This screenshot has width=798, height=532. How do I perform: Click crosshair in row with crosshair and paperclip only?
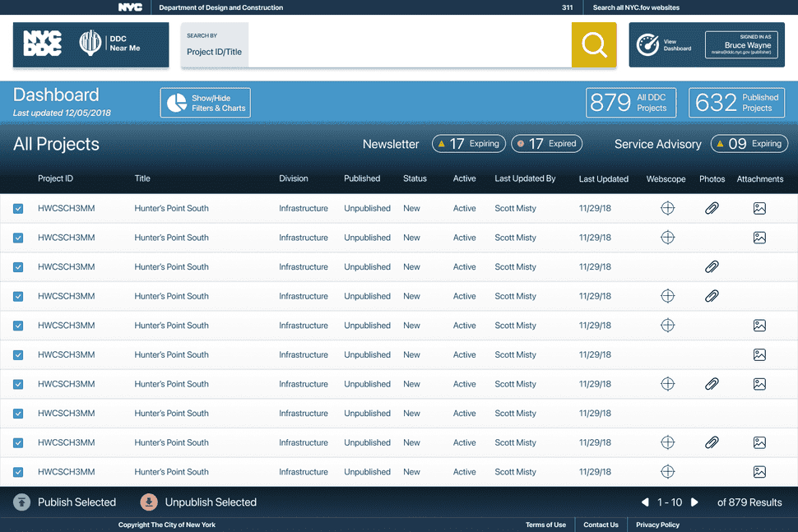click(x=668, y=296)
